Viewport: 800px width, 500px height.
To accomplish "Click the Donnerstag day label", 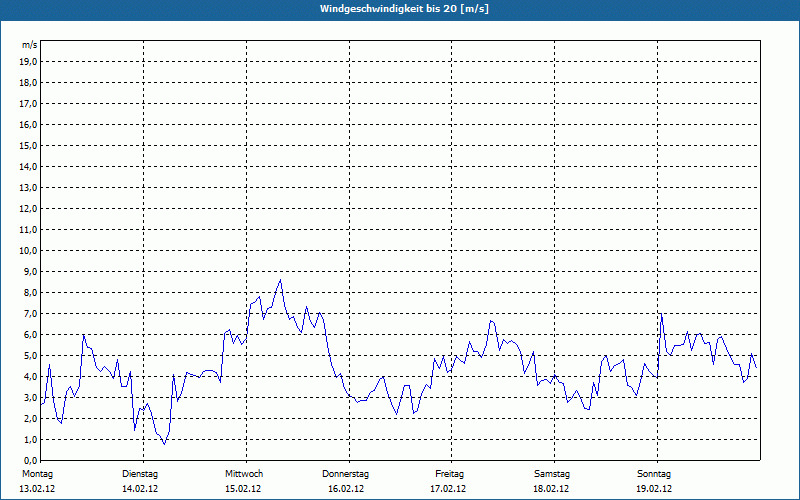I will 345,474.
